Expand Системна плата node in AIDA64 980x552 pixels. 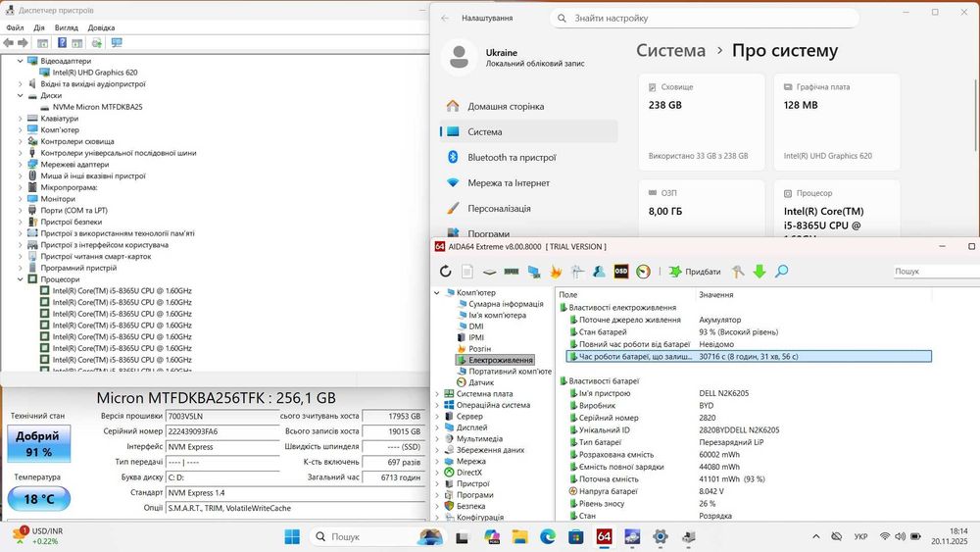click(x=437, y=394)
